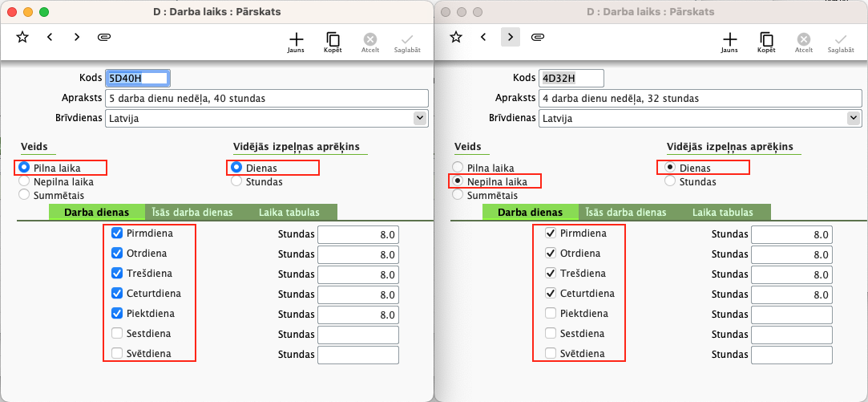Select Dienas radio in right window

point(670,168)
